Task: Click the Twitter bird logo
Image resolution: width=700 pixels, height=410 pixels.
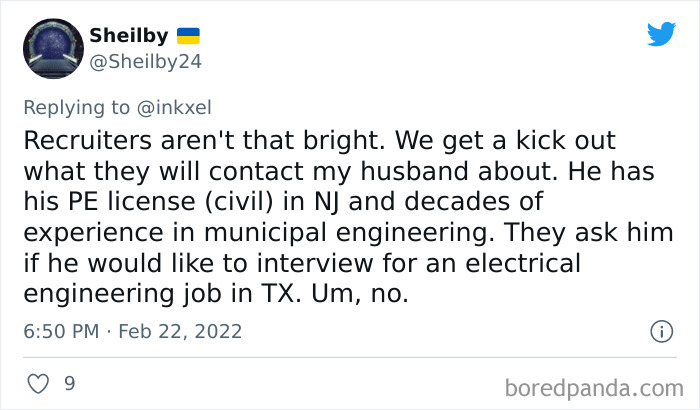Action: coord(661,35)
